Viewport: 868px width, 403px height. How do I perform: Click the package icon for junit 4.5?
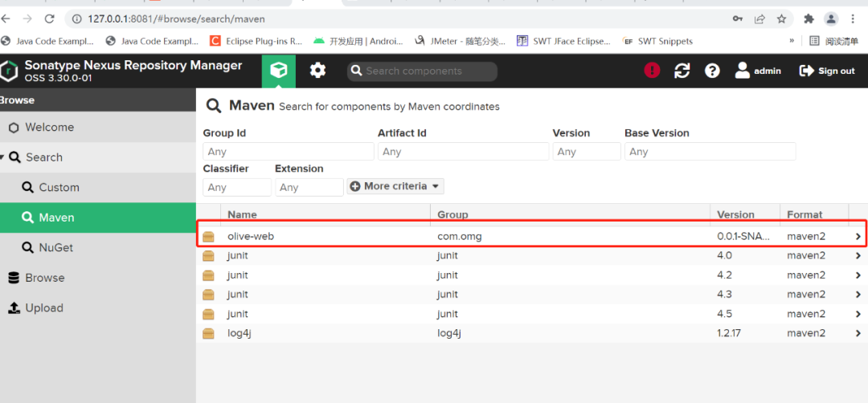tap(208, 314)
